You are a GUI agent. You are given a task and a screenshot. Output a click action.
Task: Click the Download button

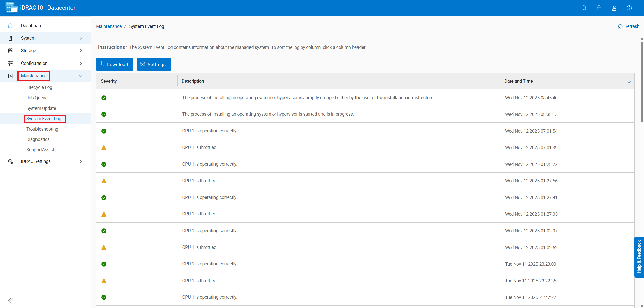click(115, 64)
